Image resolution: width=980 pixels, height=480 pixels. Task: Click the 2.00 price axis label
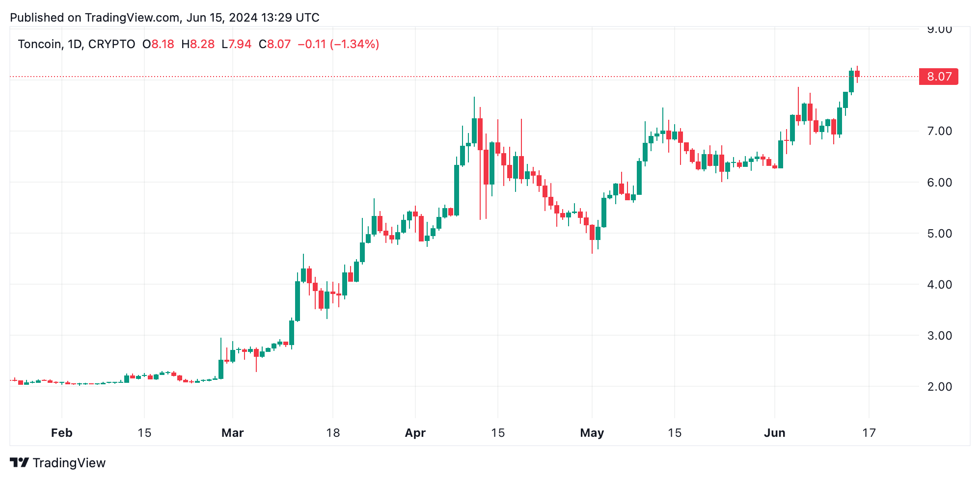(939, 387)
